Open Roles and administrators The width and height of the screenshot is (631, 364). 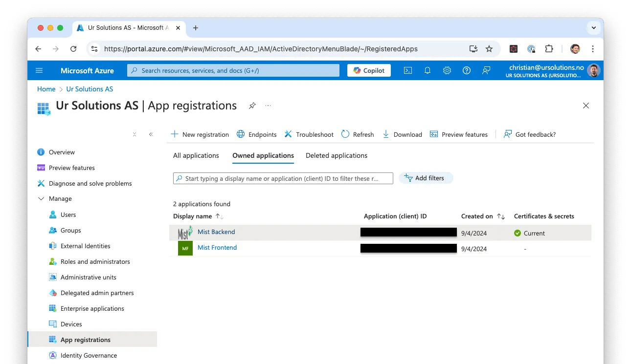95,262
